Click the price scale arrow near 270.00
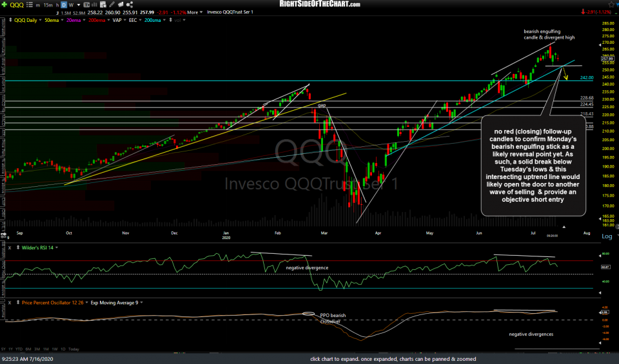Screen dimensions: 619x364 600,46
